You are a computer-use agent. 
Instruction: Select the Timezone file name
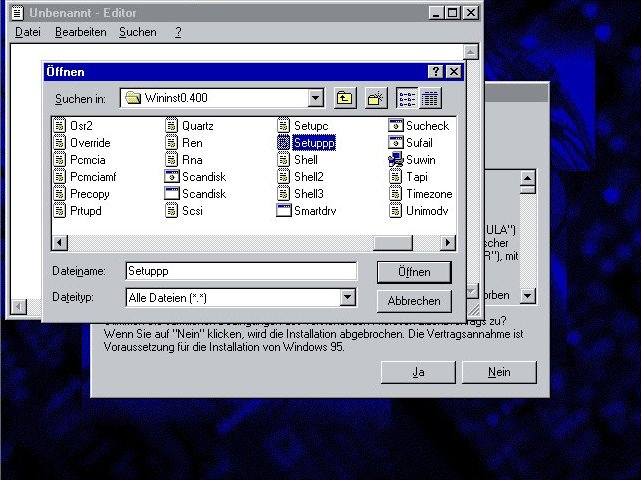(429, 194)
